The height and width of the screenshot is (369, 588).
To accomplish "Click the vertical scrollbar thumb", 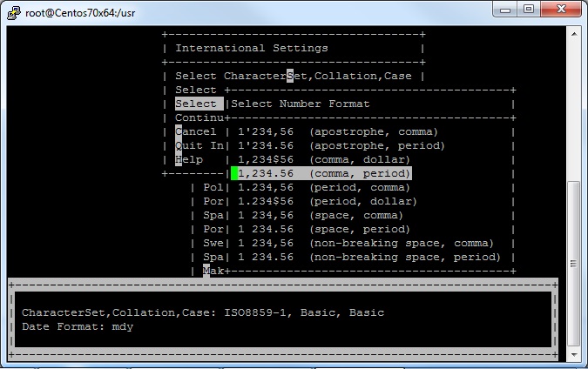I will pos(573,226).
